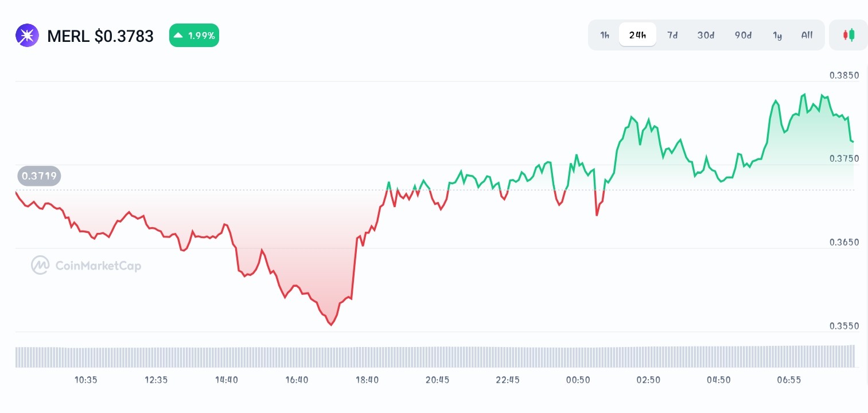Screen dimensions: 868x413
Task: Click the 22:45 time axis label
Action: click(508, 380)
